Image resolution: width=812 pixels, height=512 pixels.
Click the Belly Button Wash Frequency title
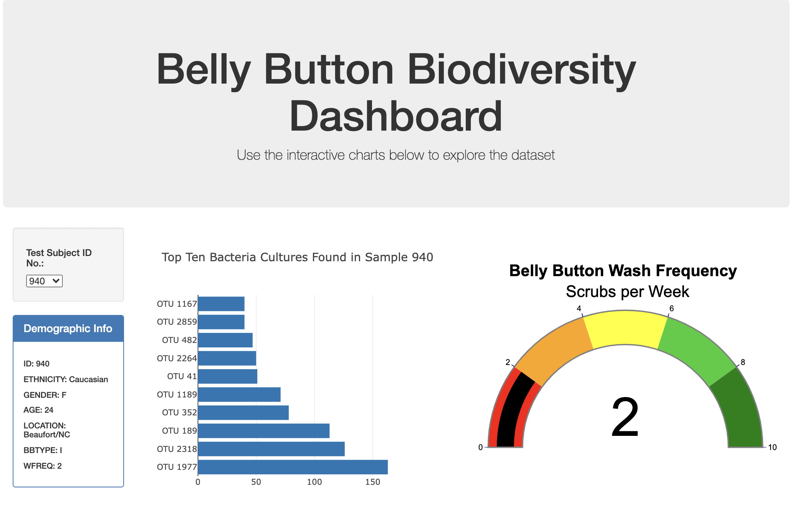622,271
